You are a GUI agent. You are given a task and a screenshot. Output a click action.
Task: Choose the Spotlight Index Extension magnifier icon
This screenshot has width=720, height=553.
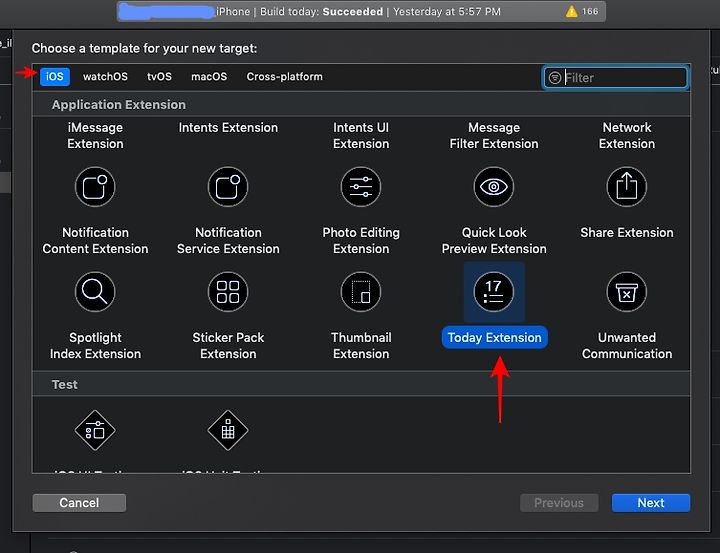pyautogui.click(x=95, y=292)
